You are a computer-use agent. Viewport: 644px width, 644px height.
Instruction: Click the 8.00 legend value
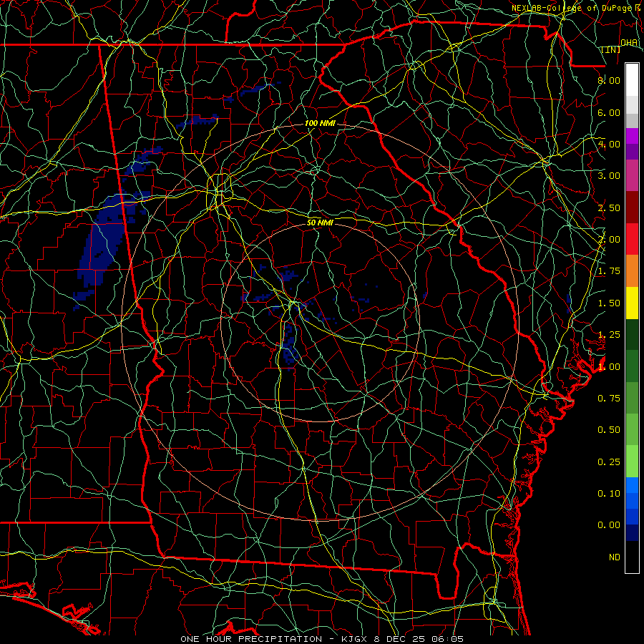(x=609, y=80)
